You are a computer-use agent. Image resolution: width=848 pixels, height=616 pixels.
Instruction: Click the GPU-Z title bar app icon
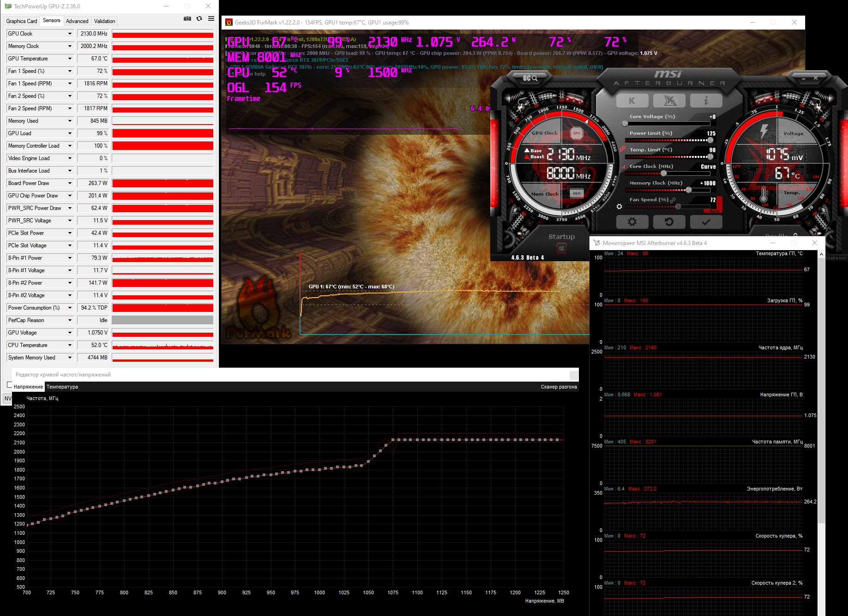coord(8,6)
